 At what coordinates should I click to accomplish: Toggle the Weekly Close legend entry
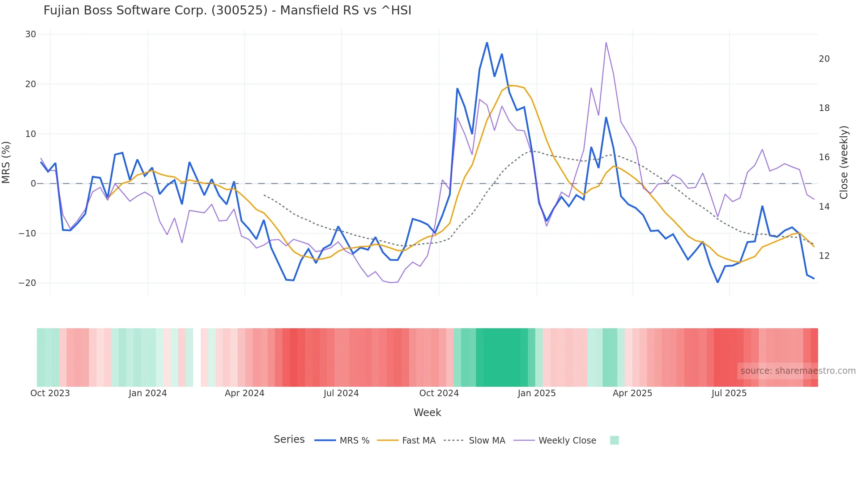555,440
